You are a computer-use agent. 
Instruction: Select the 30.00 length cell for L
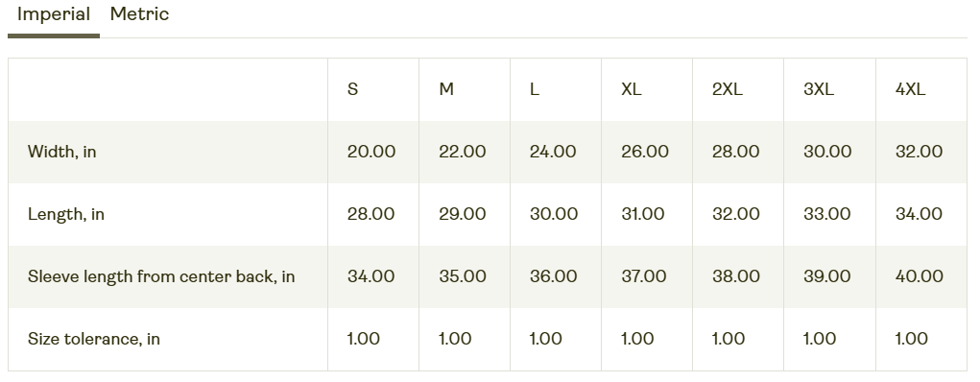point(554,214)
